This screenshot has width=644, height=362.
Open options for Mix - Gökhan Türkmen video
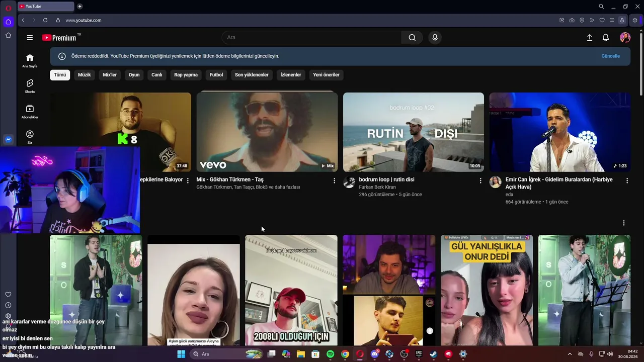tap(334, 180)
